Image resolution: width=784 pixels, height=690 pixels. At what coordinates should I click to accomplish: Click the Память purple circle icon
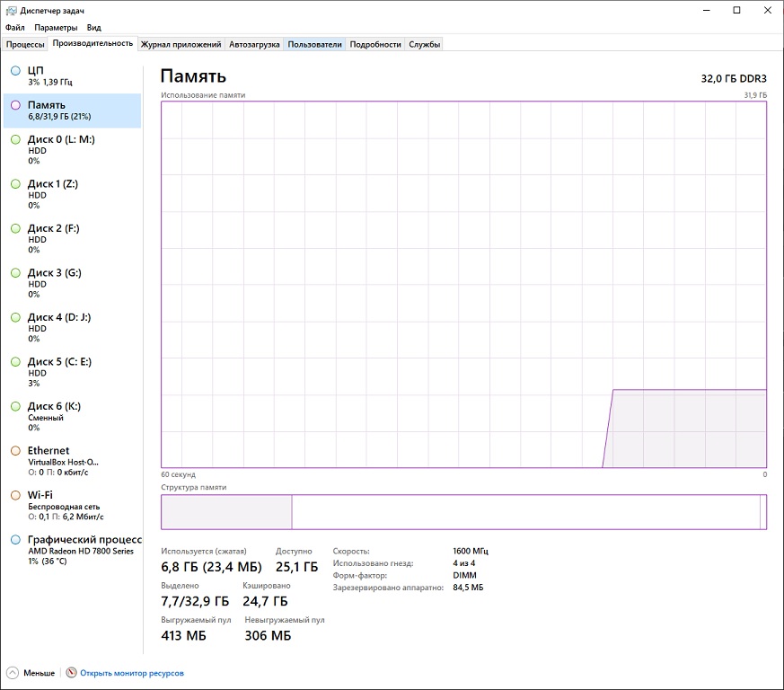point(15,105)
